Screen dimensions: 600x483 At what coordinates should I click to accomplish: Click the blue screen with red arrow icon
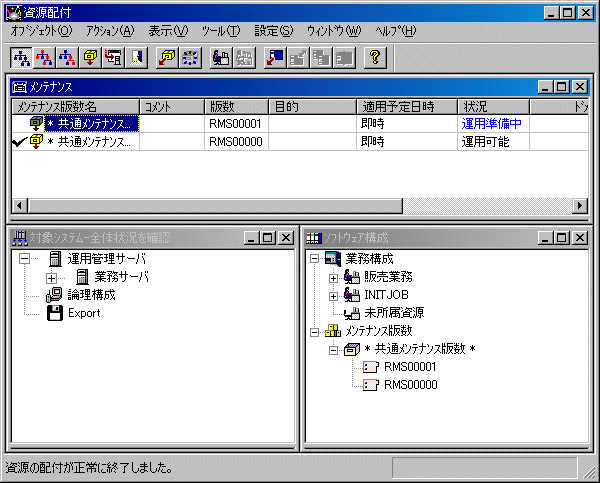coord(275,58)
